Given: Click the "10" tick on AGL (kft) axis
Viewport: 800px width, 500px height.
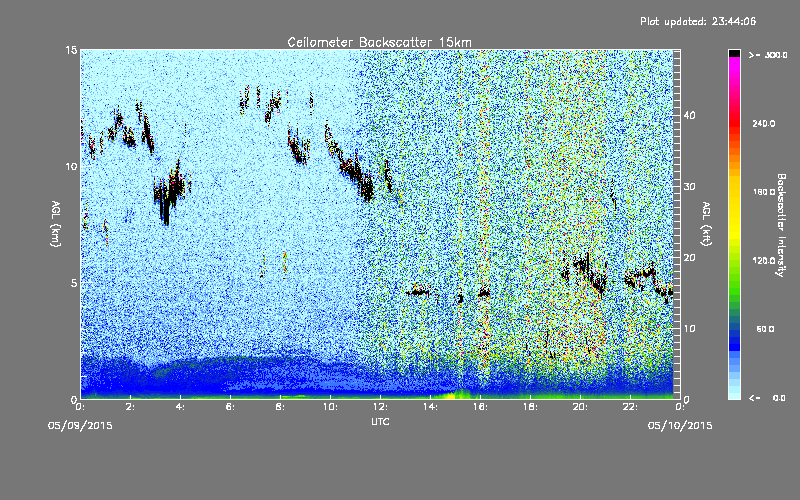Looking at the screenshot, I should tap(689, 329).
